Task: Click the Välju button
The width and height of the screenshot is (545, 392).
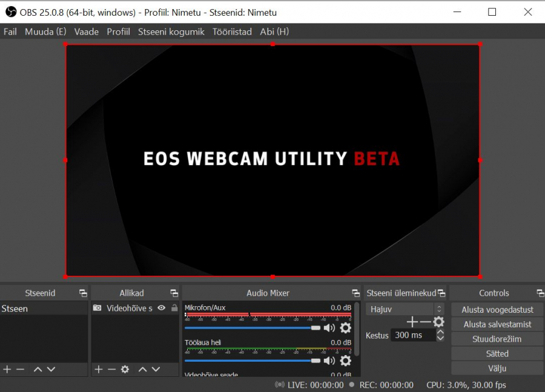Action: coord(497,368)
